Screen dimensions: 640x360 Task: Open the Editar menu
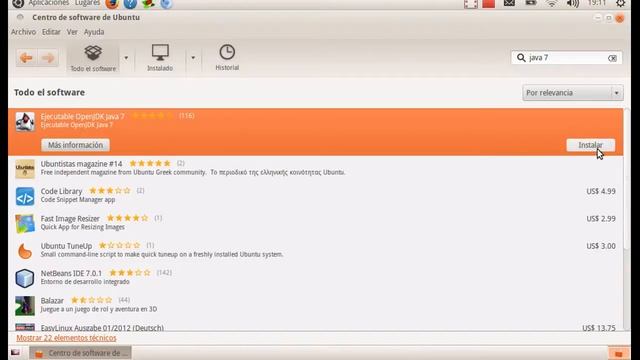[x=51, y=32]
